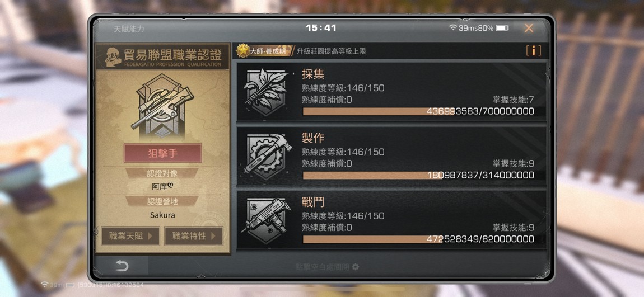Click the 製作 crafting hammer gear icon

tap(267, 156)
